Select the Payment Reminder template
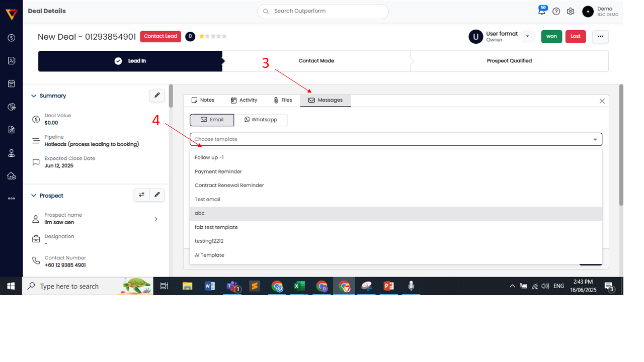The image size is (644, 362). (x=218, y=172)
